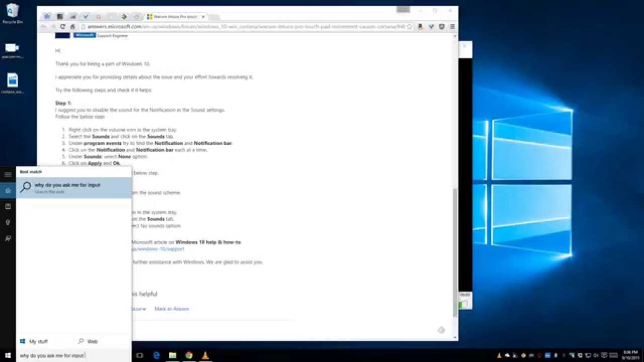Open the Start menu Windows button
This screenshot has width=644, height=362.
8,355
